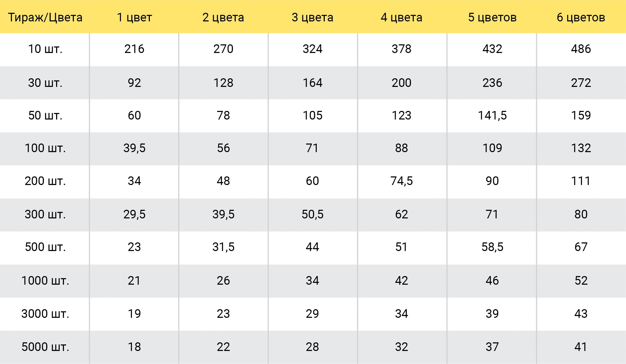626x364 pixels.
Task: Click the 58,5 price cell
Action: (x=492, y=247)
